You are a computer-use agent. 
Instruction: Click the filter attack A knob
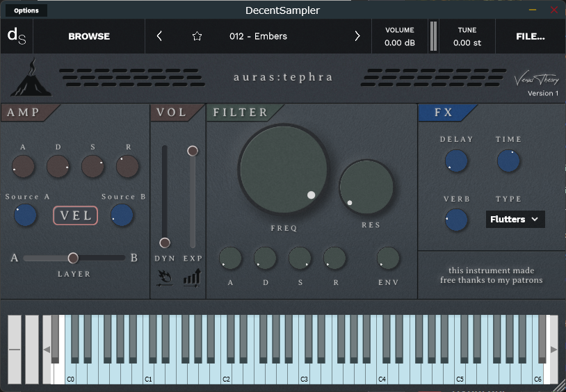[230, 258]
